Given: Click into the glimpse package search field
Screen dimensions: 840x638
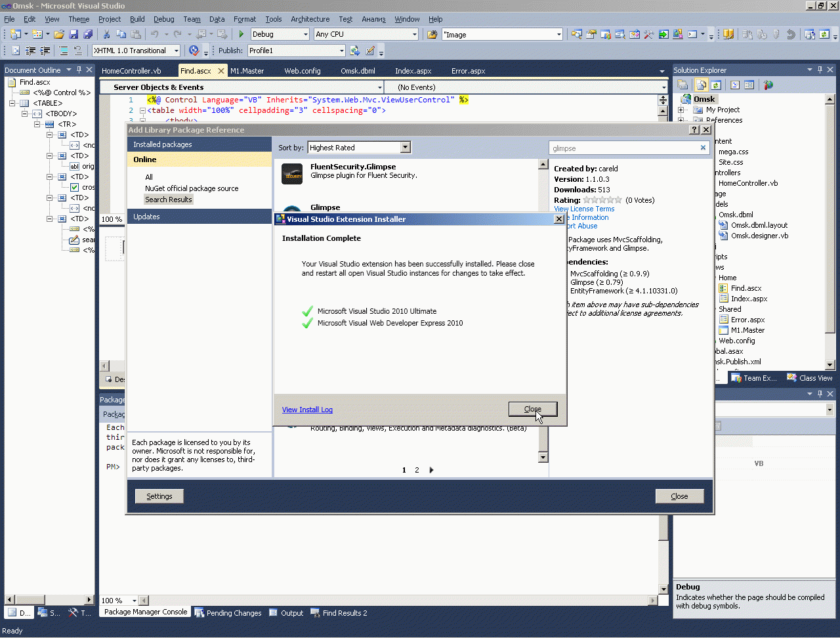Looking at the screenshot, I should tap(623, 148).
